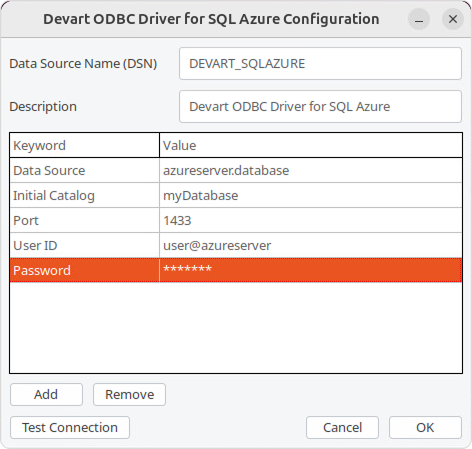The height and width of the screenshot is (449, 472).
Task: Select the User ID keyword cell
Action: click(x=85, y=245)
